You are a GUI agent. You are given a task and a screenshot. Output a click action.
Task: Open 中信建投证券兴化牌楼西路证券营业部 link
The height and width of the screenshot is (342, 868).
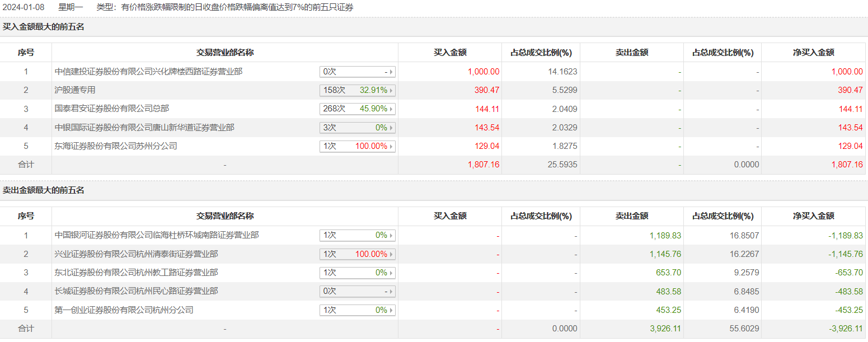tap(149, 72)
